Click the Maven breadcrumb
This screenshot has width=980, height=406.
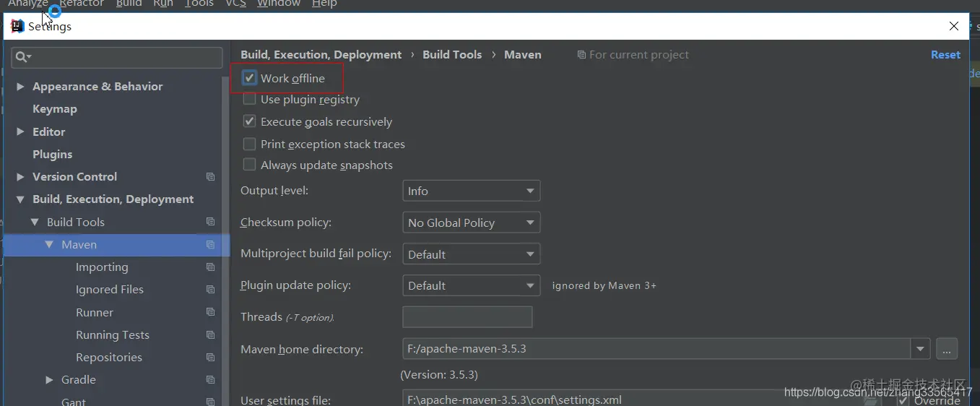[x=523, y=55]
